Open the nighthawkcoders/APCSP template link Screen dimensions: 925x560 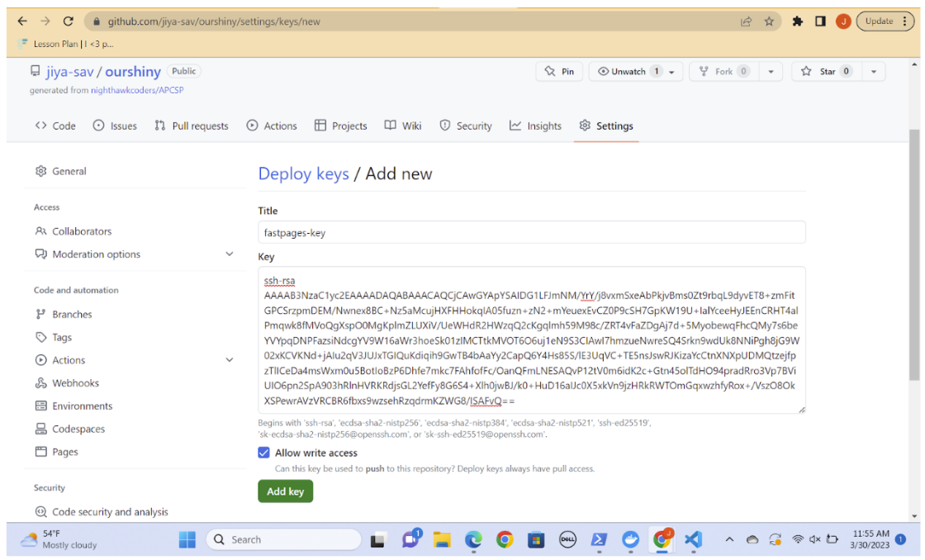(137, 90)
